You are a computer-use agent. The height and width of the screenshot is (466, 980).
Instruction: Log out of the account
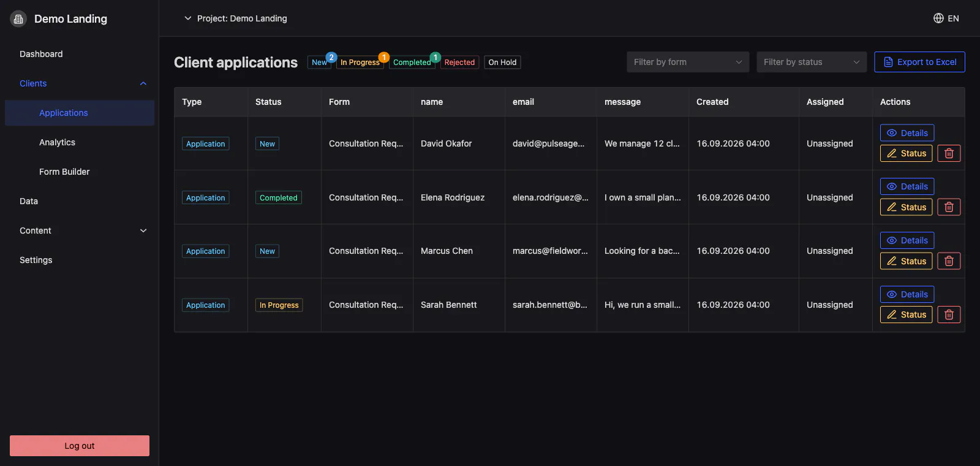pos(80,446)
